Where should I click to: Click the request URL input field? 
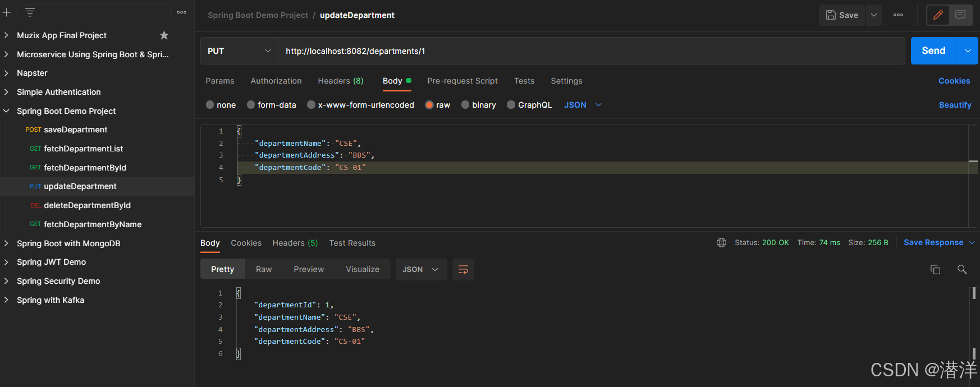(x=592, y=51)
